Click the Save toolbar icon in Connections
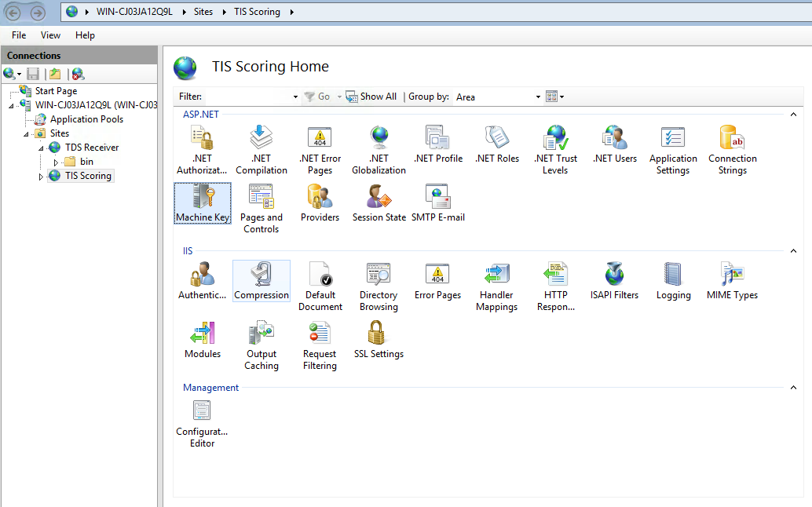The width and height of the screenshot is (812, 507). [x=33, y=74]
